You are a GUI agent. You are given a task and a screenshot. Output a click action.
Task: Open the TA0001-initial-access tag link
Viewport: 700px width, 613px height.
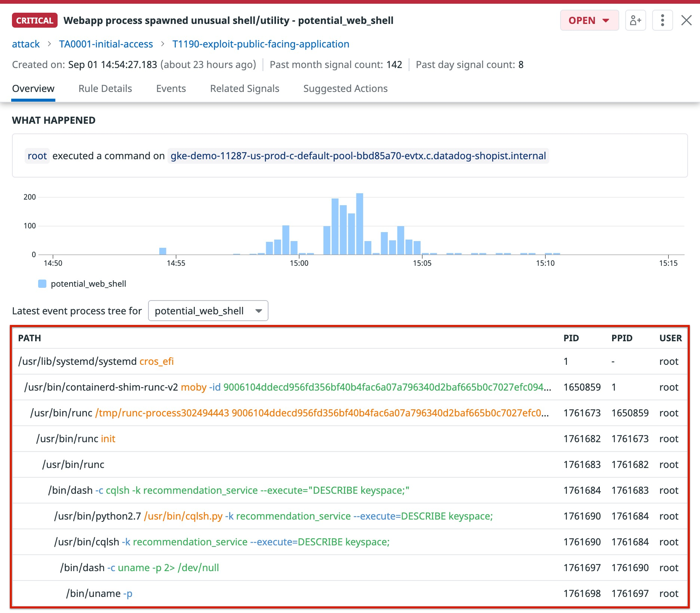pos(106,44)
